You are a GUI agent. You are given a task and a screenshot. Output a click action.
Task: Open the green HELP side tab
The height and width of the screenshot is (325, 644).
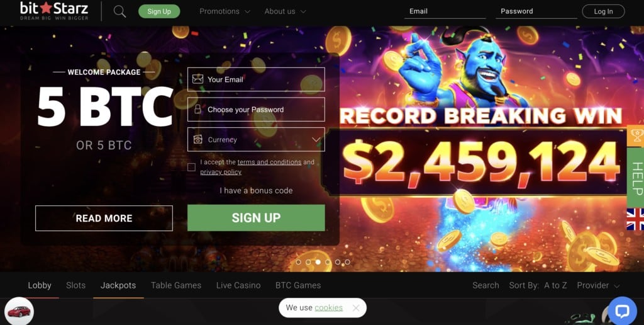coord(636,178)
